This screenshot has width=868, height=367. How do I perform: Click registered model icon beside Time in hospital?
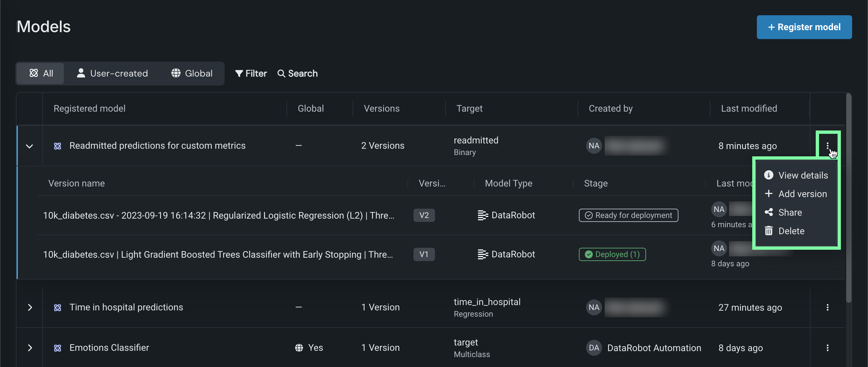click(58, 307)
